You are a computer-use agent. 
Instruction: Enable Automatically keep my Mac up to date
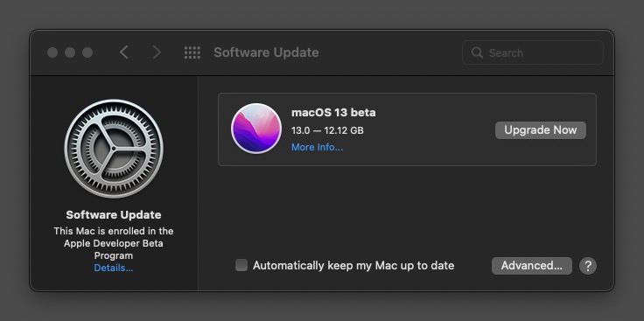(241, 265)
